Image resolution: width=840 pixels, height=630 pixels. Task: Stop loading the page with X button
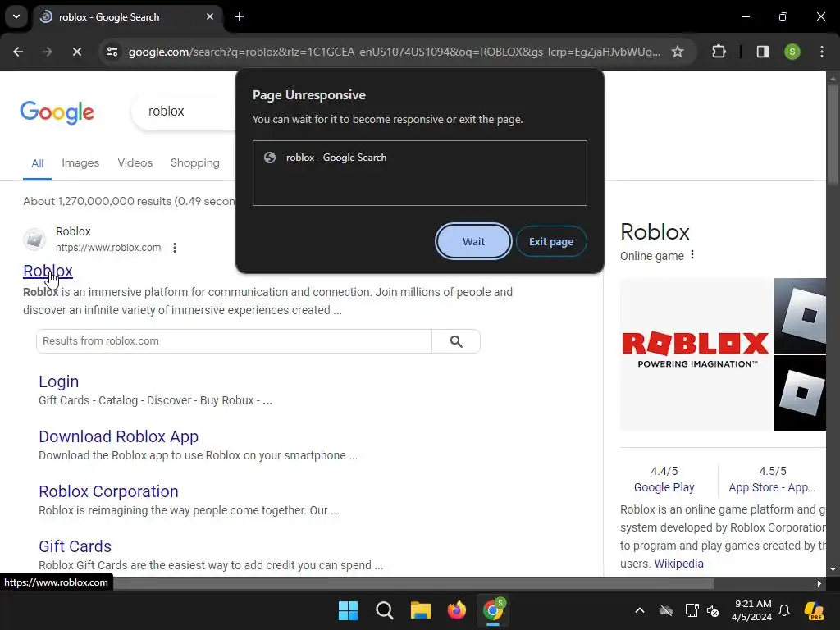pyautogui.click(x=76, y=52)
